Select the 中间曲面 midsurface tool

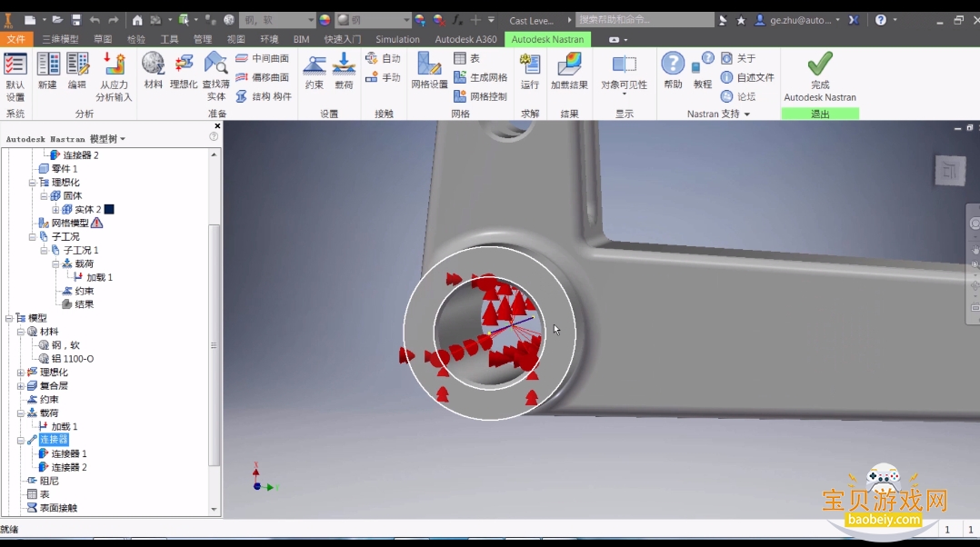tap(263, 58)
